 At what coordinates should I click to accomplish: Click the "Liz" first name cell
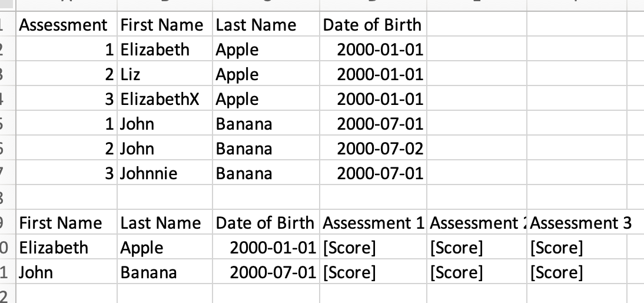point(130,74)
